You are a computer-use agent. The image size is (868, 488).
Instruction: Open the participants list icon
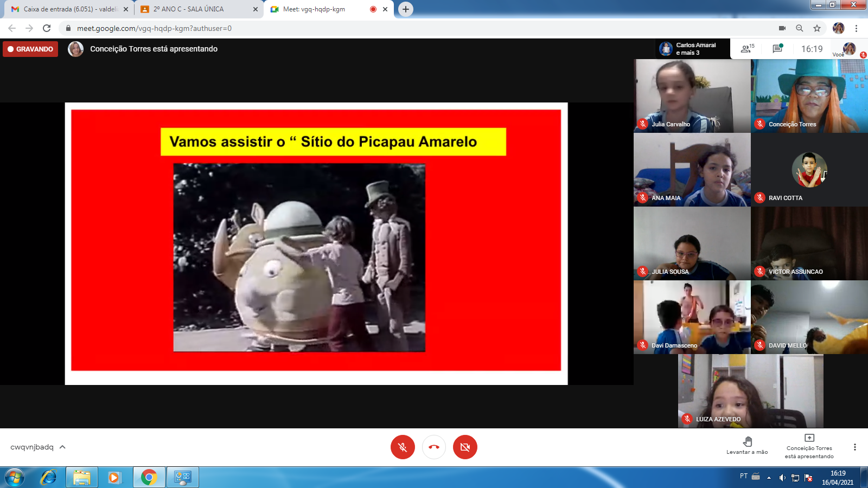point(747,49)
